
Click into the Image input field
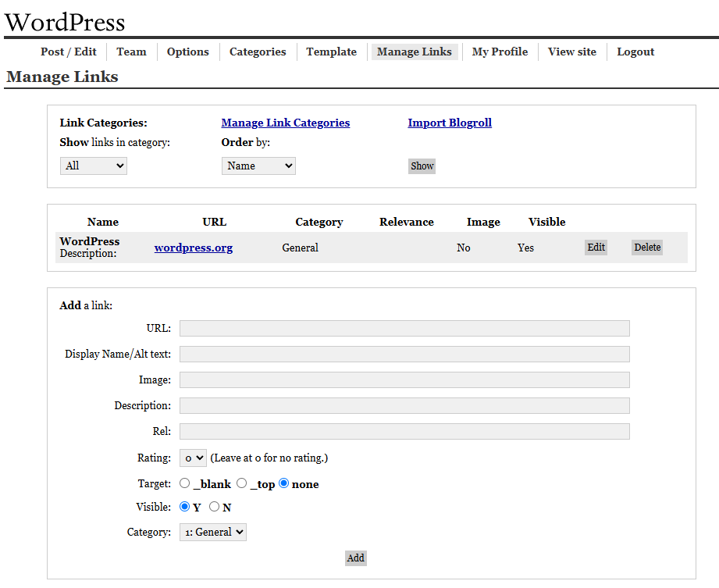pyautogui.click(x=404, y=380)
